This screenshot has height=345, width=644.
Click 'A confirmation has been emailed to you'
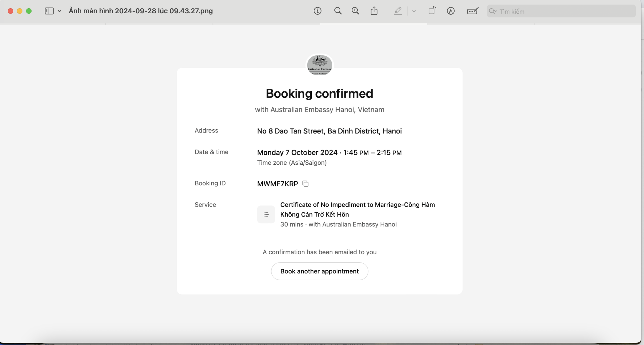point(319,252)
